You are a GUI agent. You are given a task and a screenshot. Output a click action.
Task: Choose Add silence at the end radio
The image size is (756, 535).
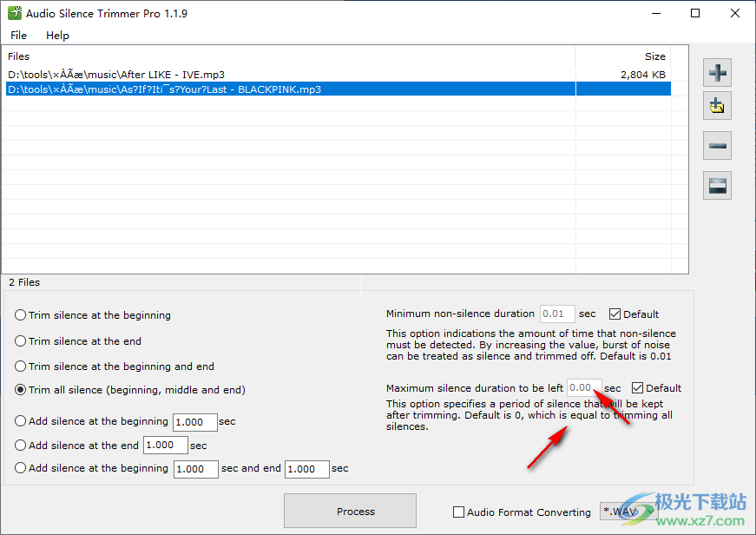coord(21,446)
